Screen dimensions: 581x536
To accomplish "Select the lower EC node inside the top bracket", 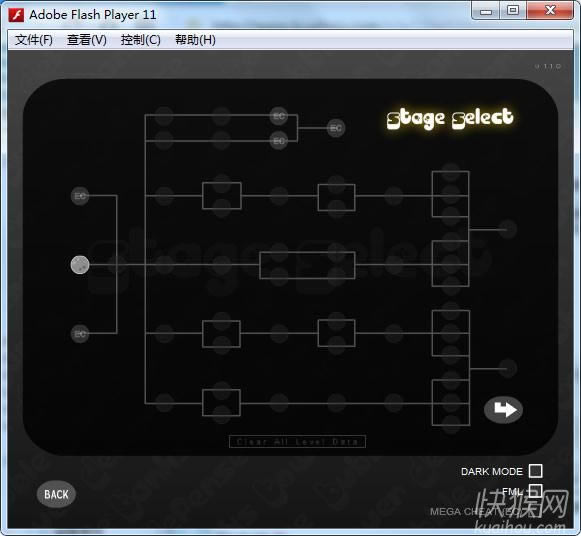I will [x=279, y=141].
